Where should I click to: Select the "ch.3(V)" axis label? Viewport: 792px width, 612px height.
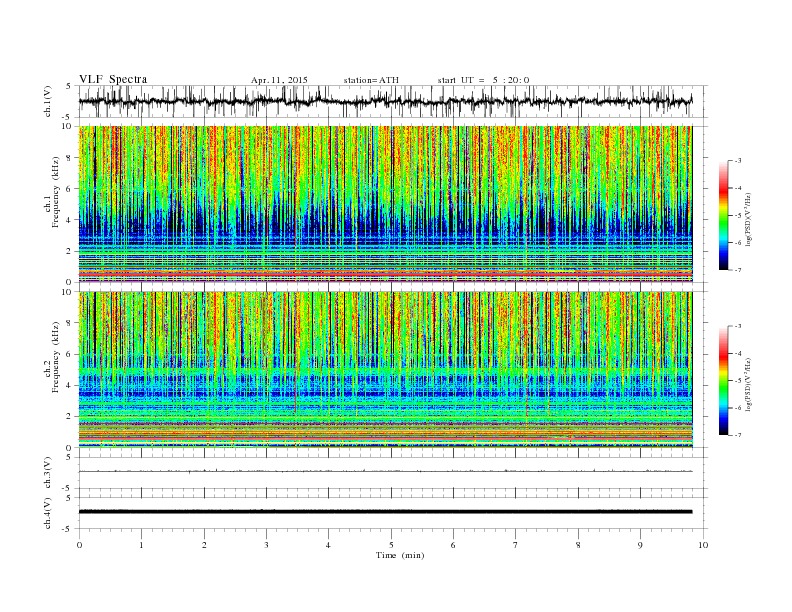48,472
